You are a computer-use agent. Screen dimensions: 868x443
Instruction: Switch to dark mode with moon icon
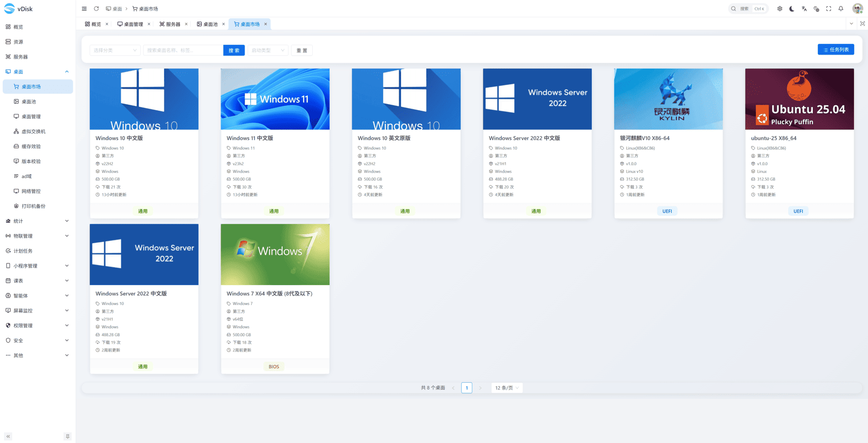(792, 9)
